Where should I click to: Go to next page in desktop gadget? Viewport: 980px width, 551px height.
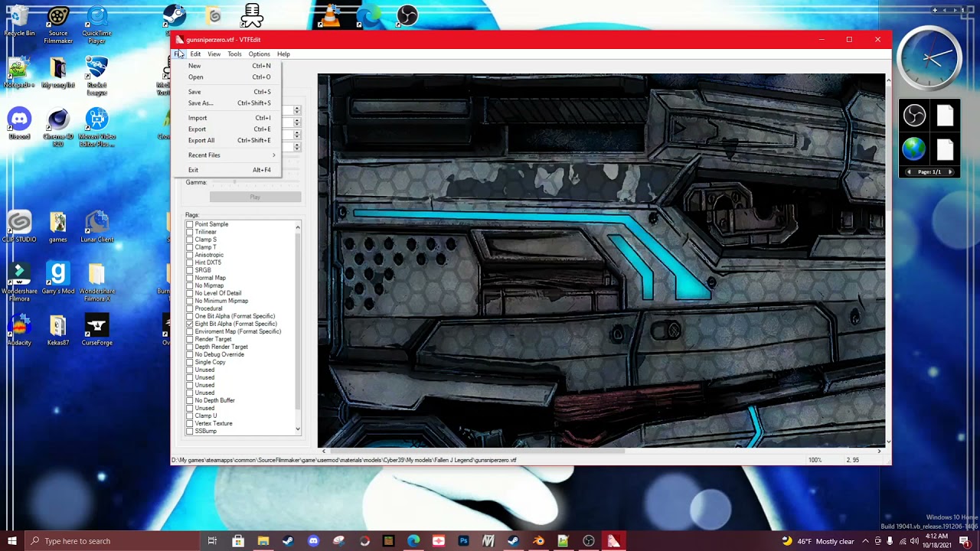point(950,172)
